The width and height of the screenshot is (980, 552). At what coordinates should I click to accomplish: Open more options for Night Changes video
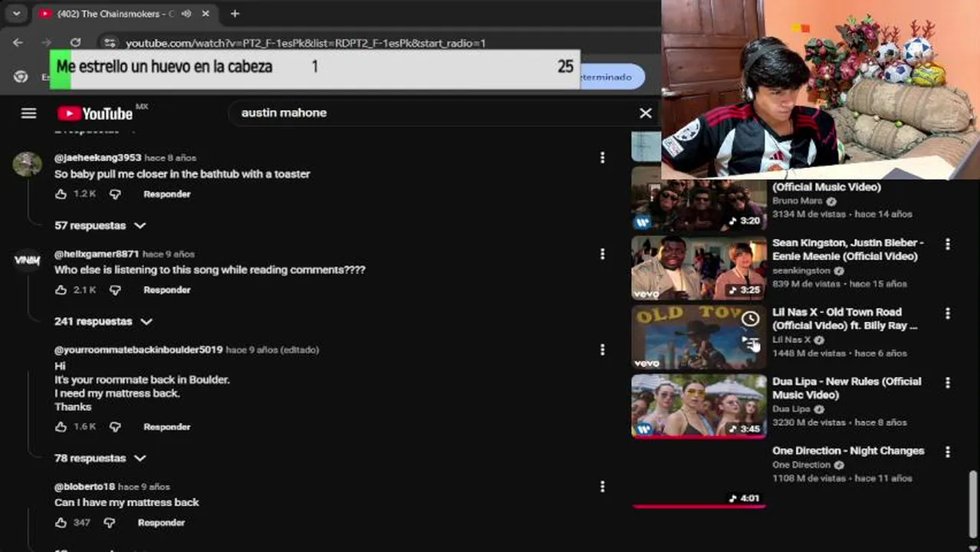pyautogui.click(x=948, y=452)
